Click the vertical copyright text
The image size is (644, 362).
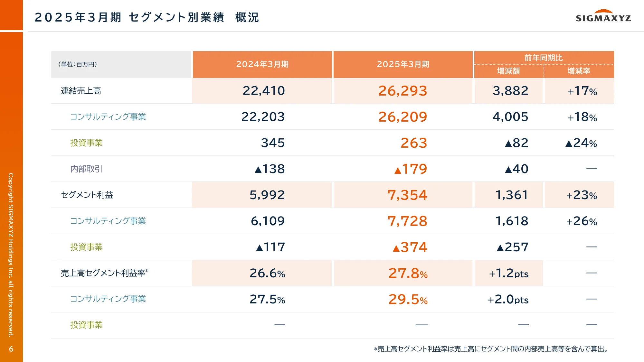point(11,255)
